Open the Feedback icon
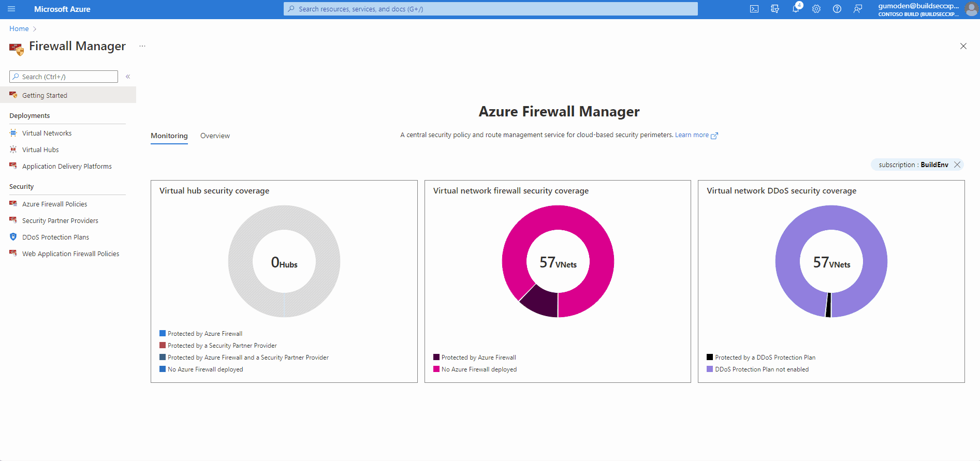This screenshot has height=461, width=980. (858, 9)
